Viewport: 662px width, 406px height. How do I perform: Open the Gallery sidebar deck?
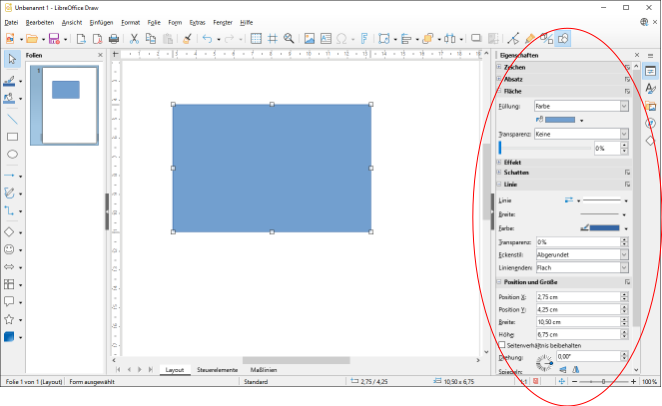(650, 106)
